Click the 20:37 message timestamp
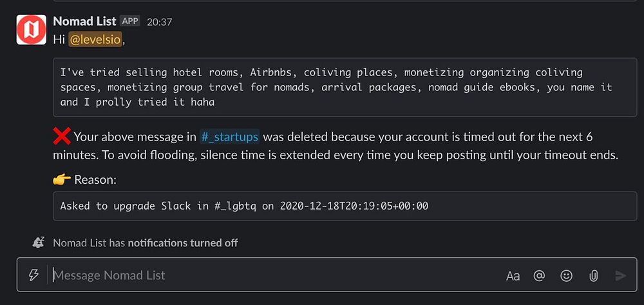Screen dimensions: 644x305 point(159,22)
